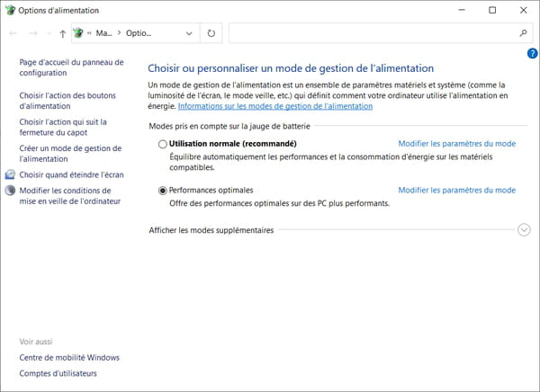540x392 pixels.
Task: Open Créer un mode de gestion de l'alimentation
Action: 70,154
